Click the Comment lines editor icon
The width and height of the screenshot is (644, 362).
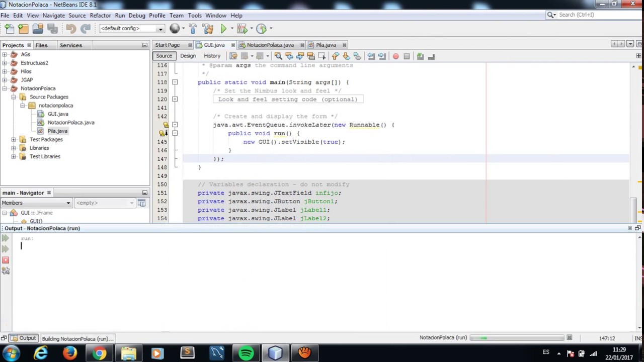coord(421,56)
